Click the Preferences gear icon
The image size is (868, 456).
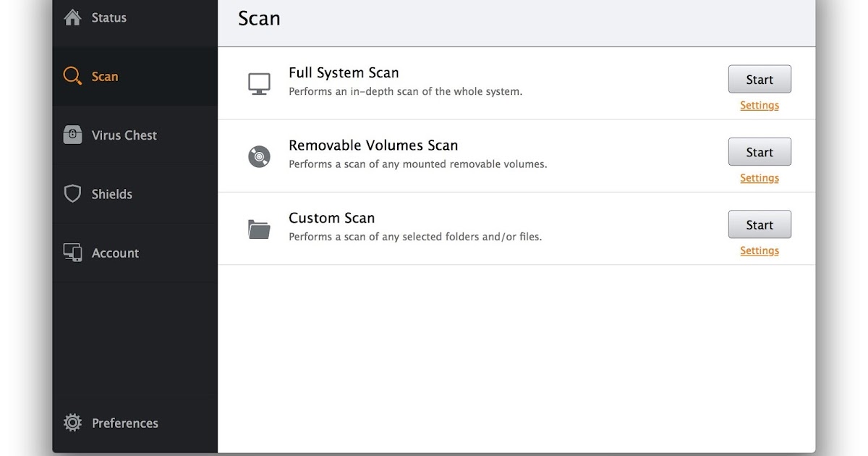72,423
